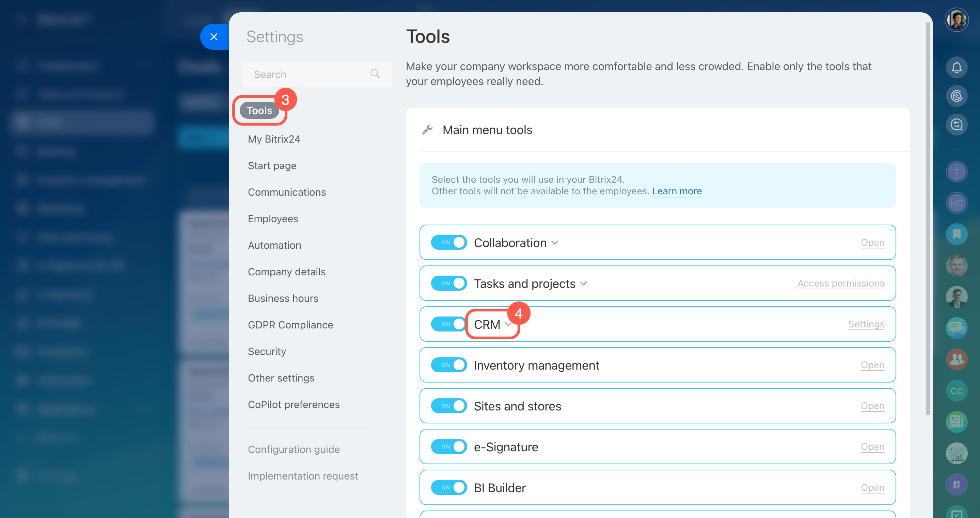Open the blue bookmark icon in right bar
The image size is (980, 518).
pyautogui.click(x=957, y=234)
